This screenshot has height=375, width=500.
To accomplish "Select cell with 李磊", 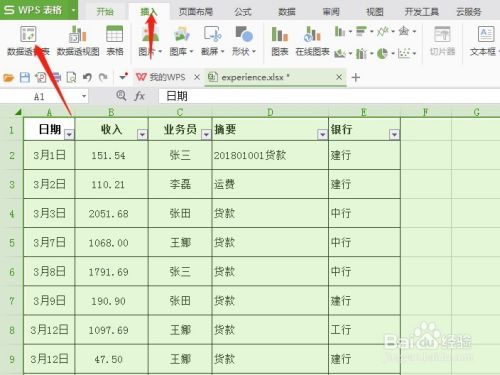I will (180, 184).
